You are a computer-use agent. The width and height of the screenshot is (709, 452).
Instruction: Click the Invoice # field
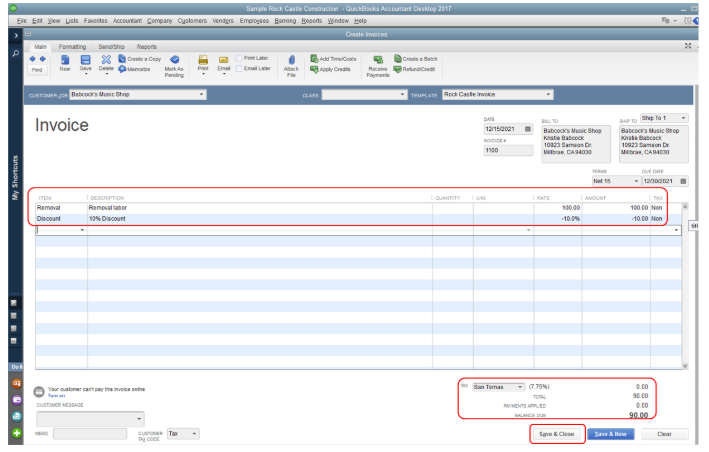pos(508,151)
